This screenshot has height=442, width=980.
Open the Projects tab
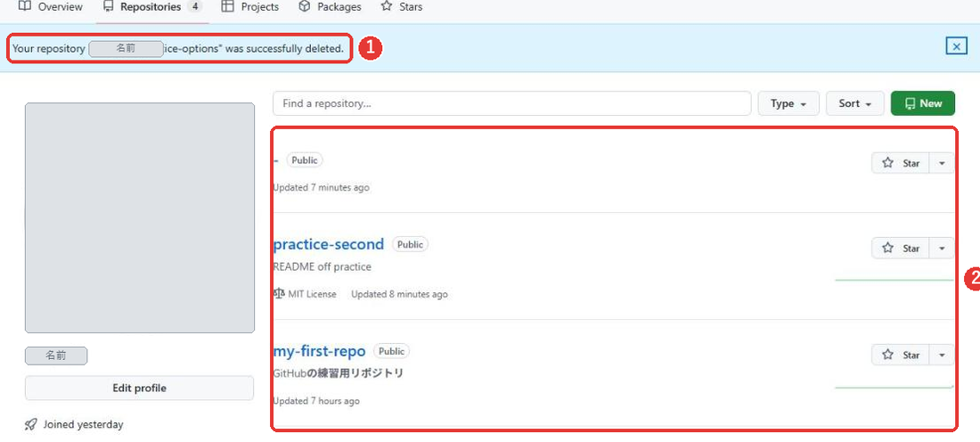[250, 7]
